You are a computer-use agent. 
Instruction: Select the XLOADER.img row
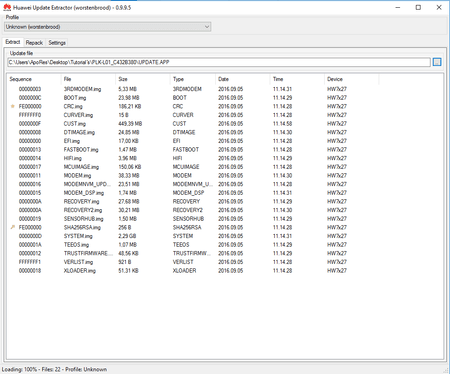(x=225, y=271)
